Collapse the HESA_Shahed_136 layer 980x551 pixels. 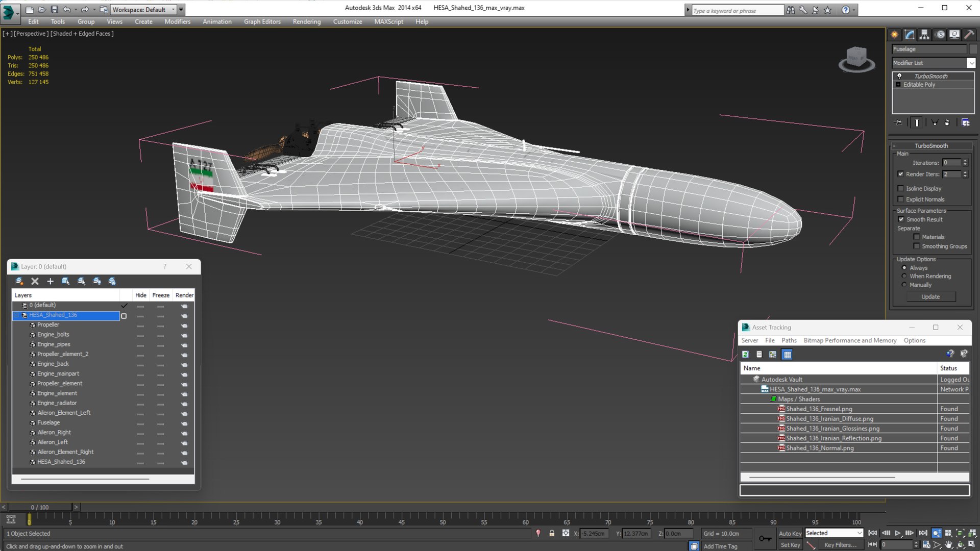tap(16, 315)
